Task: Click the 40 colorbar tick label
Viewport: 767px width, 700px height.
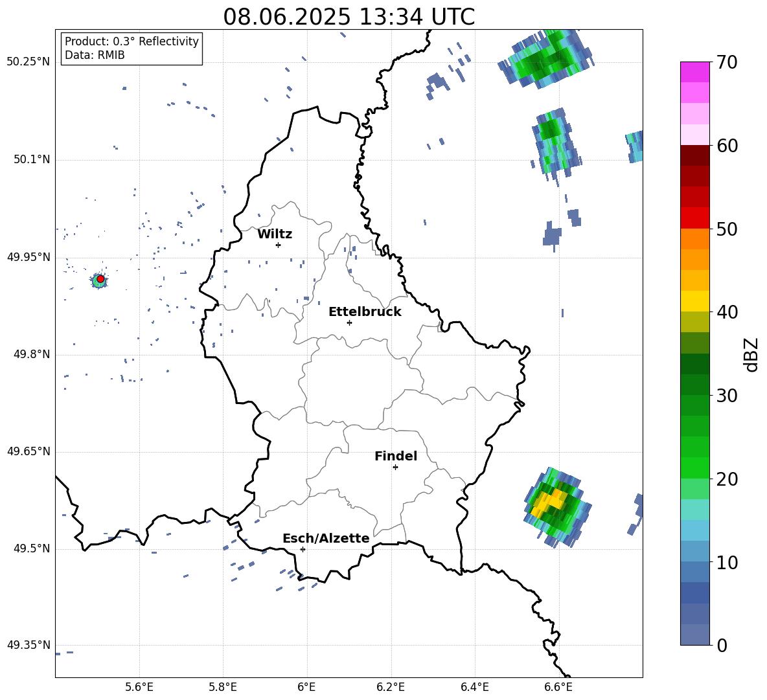Action: tap(727, 312)
